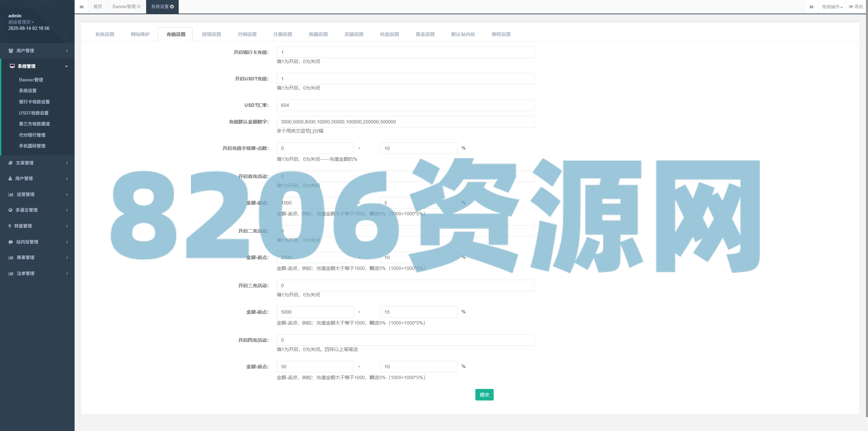The image size is (868, 431).
Task: Collapse the sidebar with the double-arrow icon
Action: pos(81,7)
